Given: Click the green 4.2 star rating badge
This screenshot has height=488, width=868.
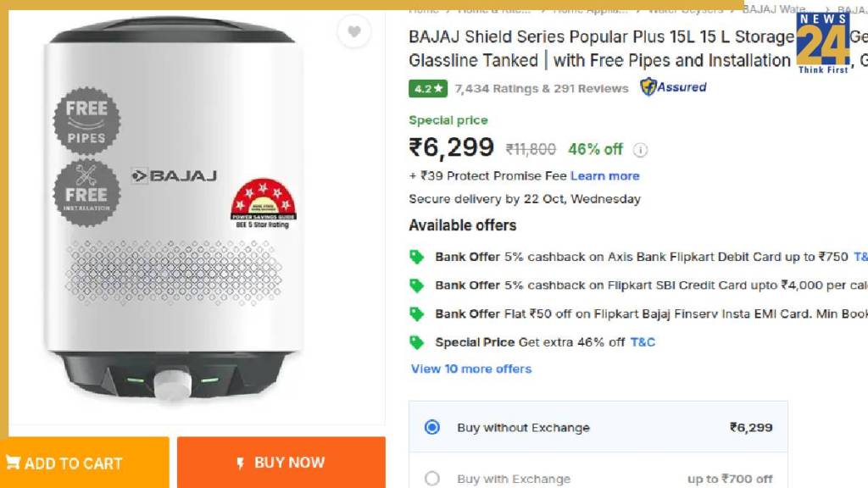Looking at the screenshot, I should 428,88.
